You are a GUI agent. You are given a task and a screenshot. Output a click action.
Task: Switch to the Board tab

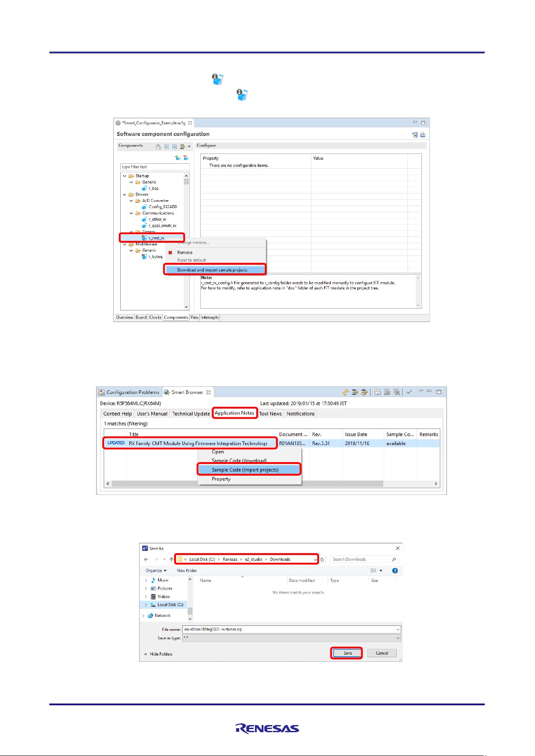[x=141, y=318]
